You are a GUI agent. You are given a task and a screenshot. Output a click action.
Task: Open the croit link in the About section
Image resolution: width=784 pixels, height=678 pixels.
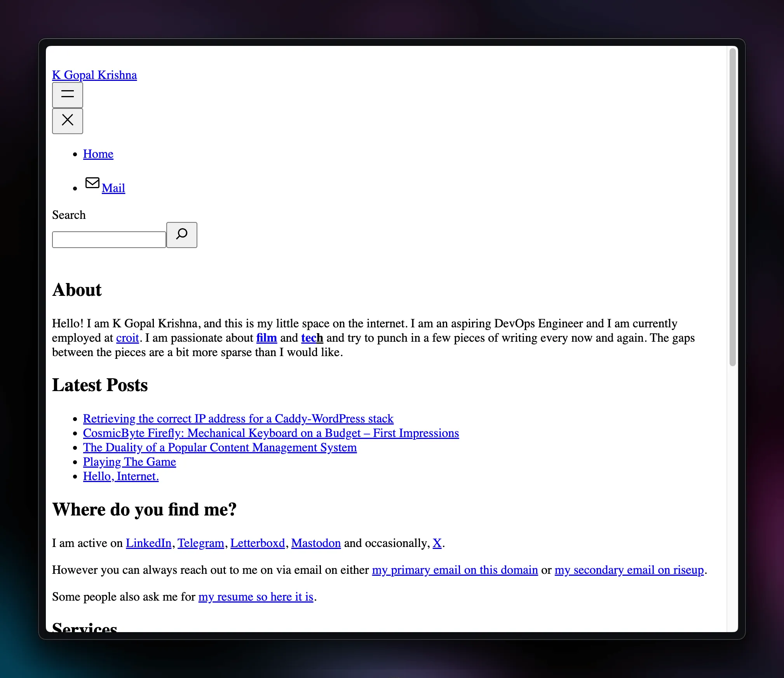(x=127, y=338)
